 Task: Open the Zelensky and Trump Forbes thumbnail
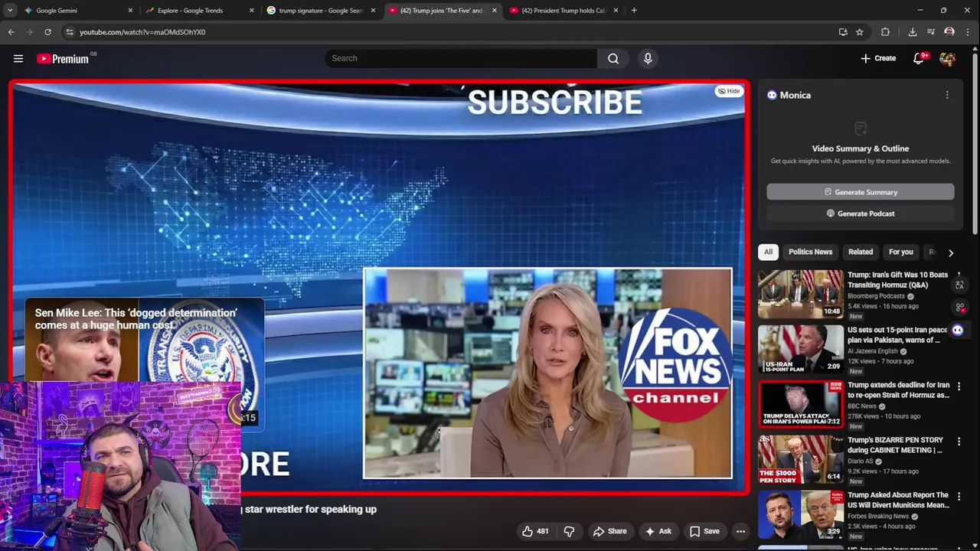click(x=801, y=514)
